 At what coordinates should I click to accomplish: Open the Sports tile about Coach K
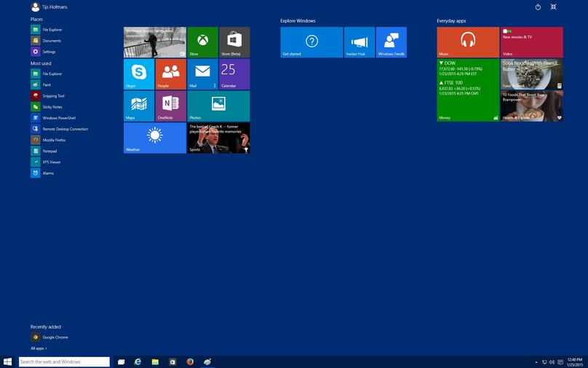(x=218, y=138)
